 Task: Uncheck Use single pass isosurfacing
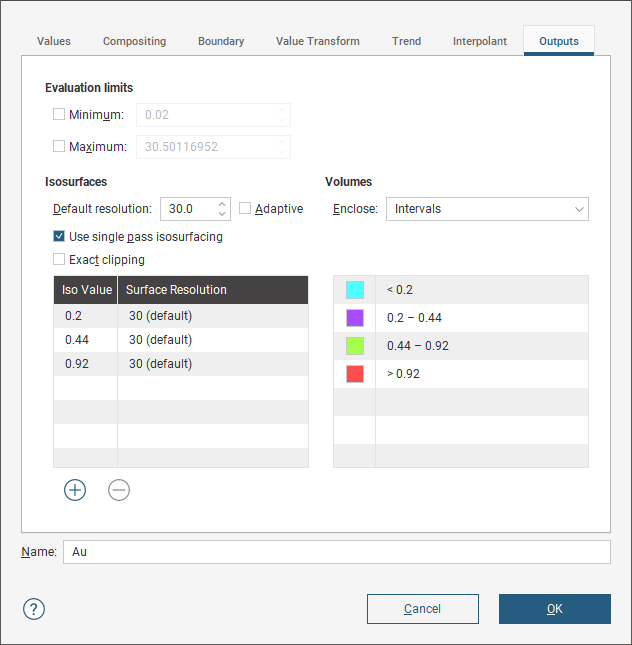[x=60, y=237]
